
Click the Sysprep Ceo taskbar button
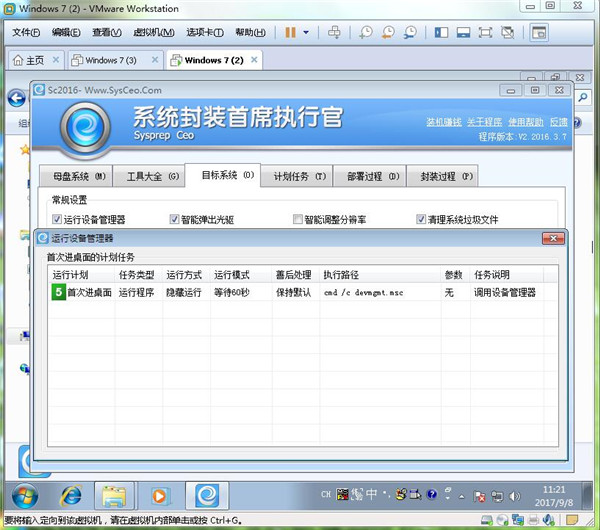207,496
